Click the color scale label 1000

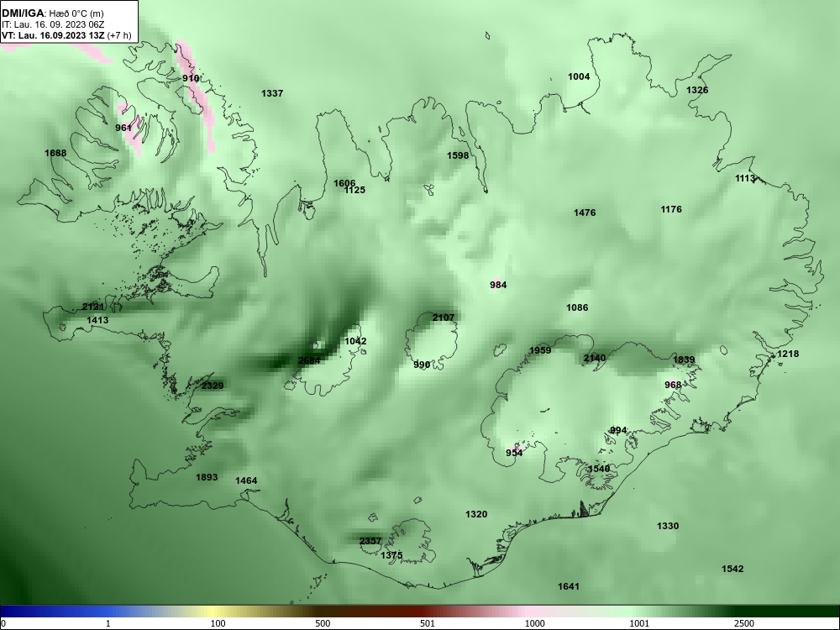pos(534,623)
